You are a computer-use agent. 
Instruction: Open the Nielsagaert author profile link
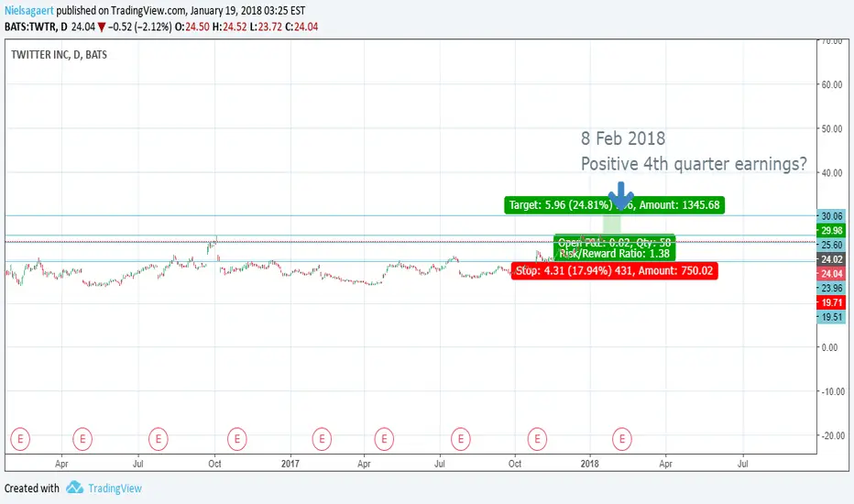pyautogui.click(x=29, y=10)
